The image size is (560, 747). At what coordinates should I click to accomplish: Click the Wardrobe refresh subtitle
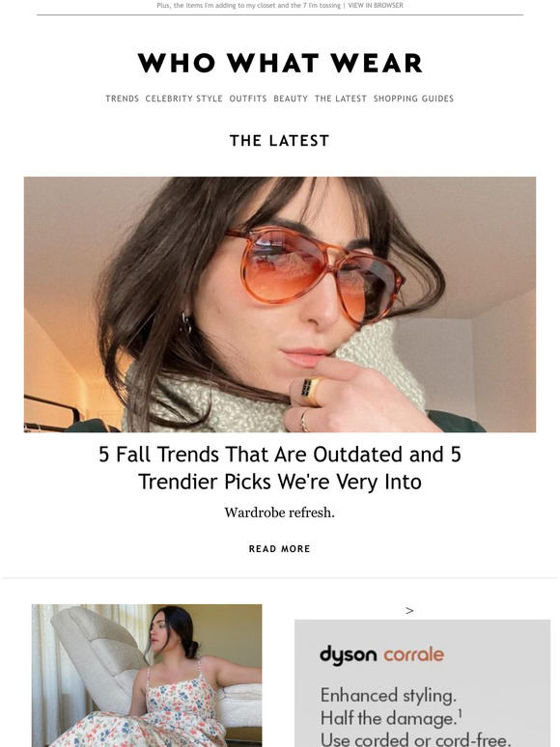pyautogui.click(x=280, y=512)
